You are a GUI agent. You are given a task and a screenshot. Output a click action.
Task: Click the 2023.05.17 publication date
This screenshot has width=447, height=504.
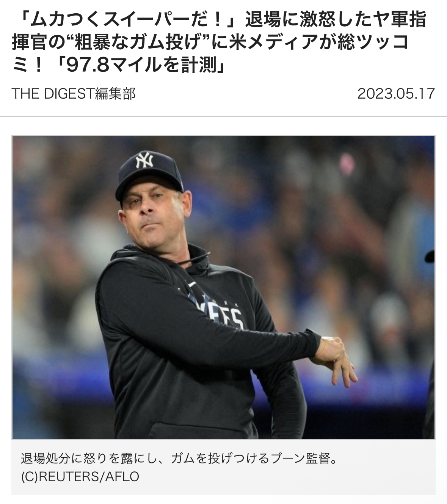click(396, 94)
